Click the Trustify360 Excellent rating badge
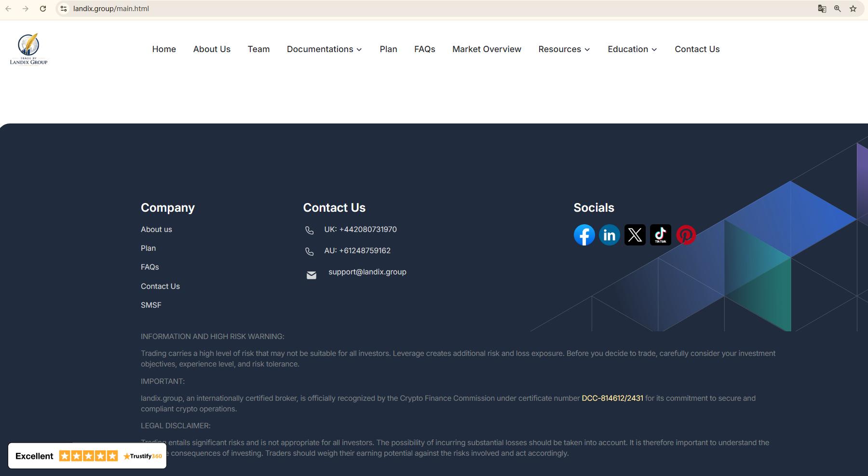This screenshot has height=476, width=868. click(x=87, y=456)
